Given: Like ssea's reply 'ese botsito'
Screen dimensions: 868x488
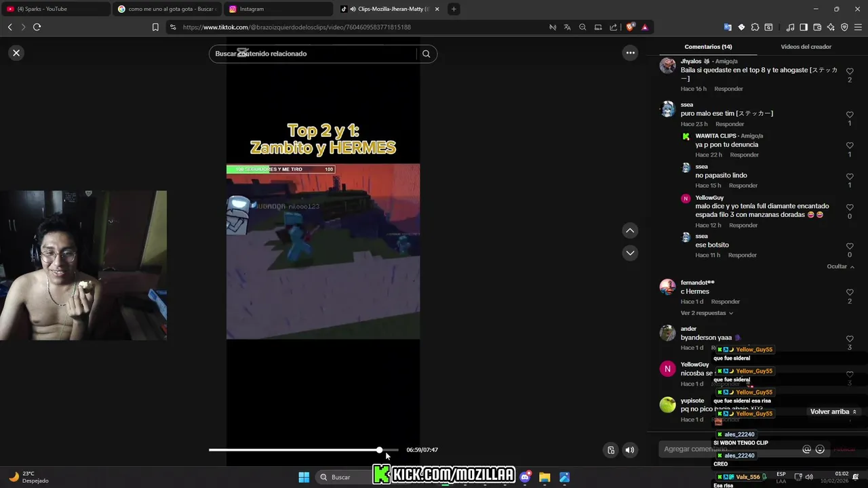Looking at the screenshot, I should [850, 246].
